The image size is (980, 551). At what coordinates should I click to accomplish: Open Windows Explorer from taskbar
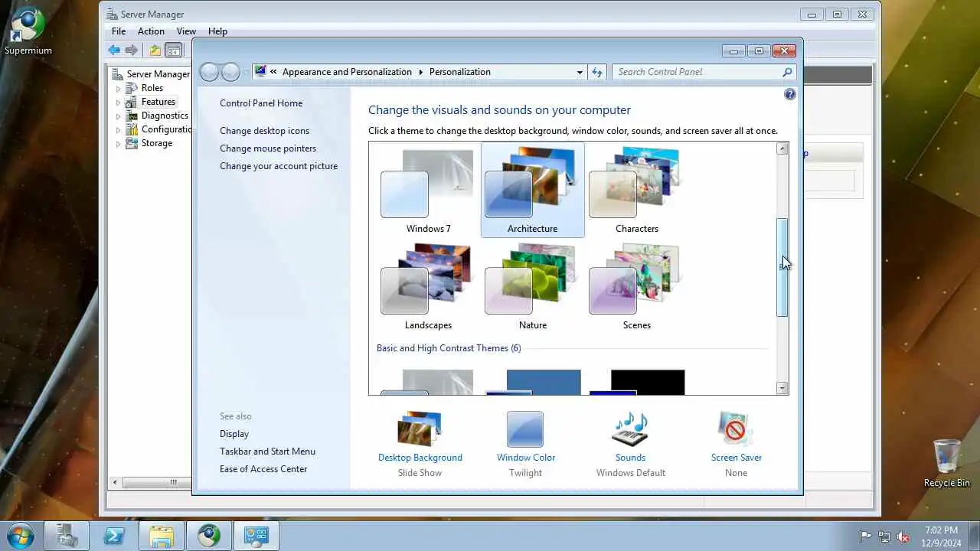tap(162, 536)
